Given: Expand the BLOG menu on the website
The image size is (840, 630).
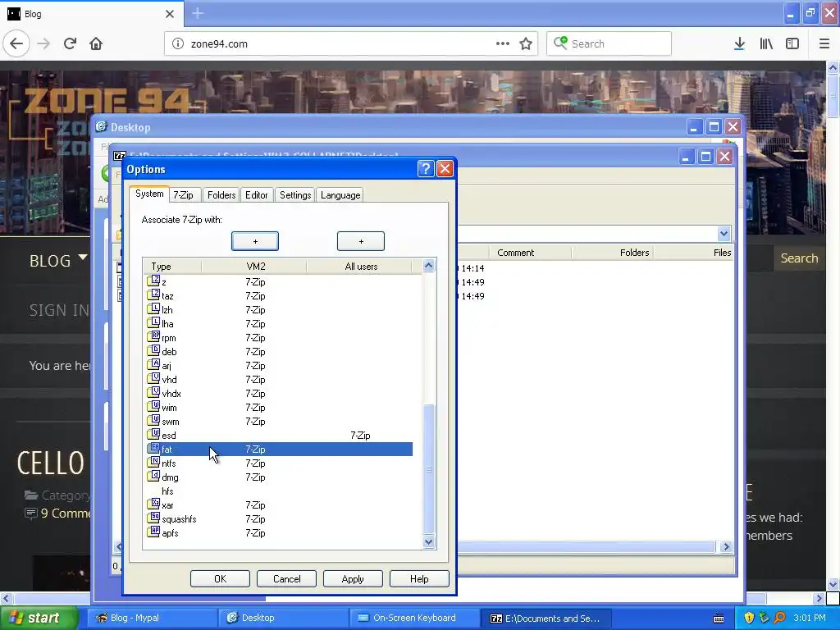Looking at the screenshot, I should [x=58, y=260].
